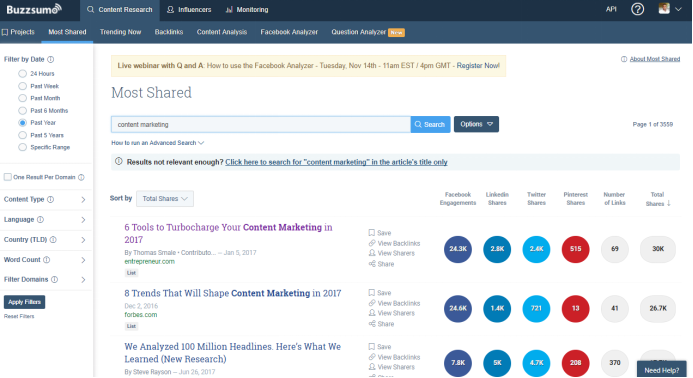Click View Backlinks icon for 8 Trends article
Screen dimensions: 693x378
[x=372, y=303]
